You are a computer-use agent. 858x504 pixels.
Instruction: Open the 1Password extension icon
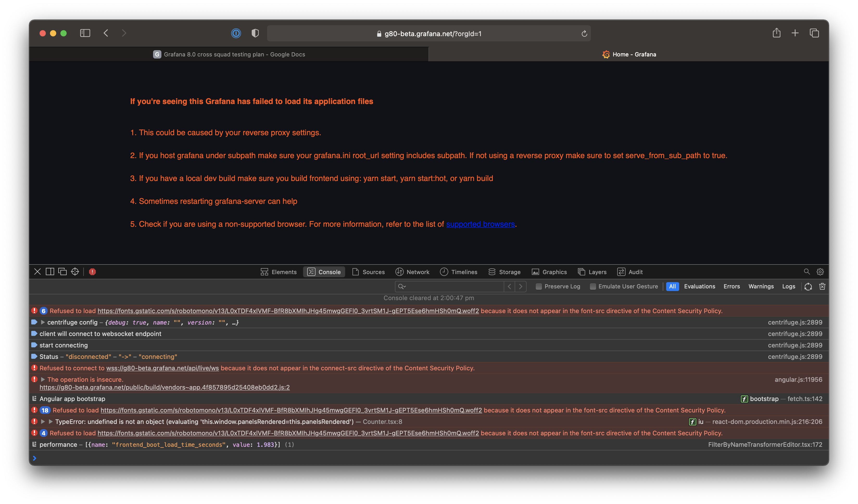tap(236, 33)
